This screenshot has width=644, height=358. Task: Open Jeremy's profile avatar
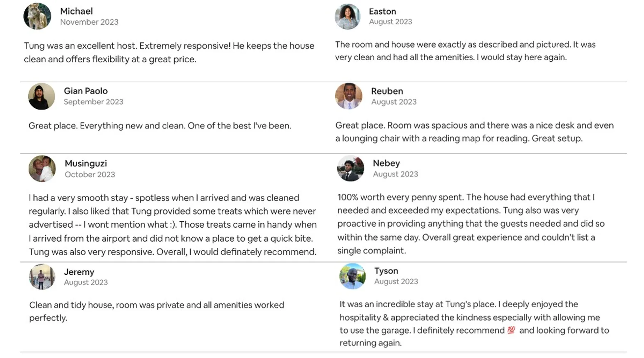tap(42, 277)
